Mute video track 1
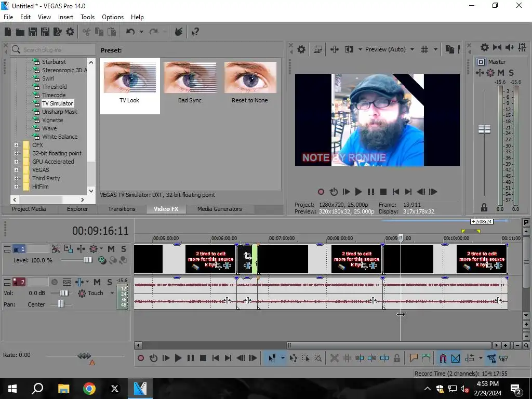Viewport: 532px width, 399px height. pyautogui.click(x=111, y=249)
